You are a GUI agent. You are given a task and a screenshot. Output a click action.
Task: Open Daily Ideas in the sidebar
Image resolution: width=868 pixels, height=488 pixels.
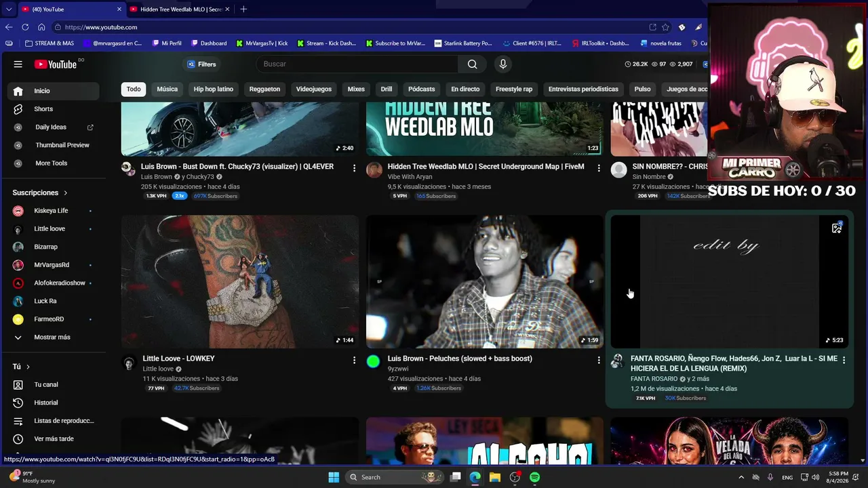53,127
